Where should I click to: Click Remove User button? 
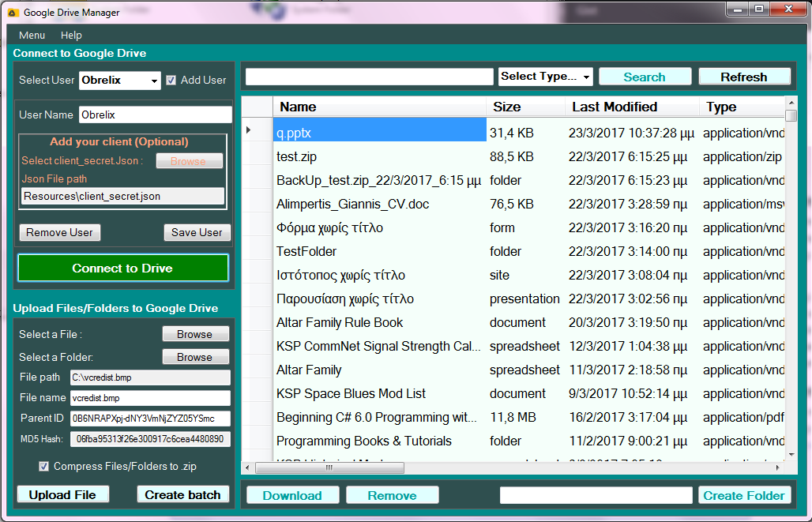(59, 232)
